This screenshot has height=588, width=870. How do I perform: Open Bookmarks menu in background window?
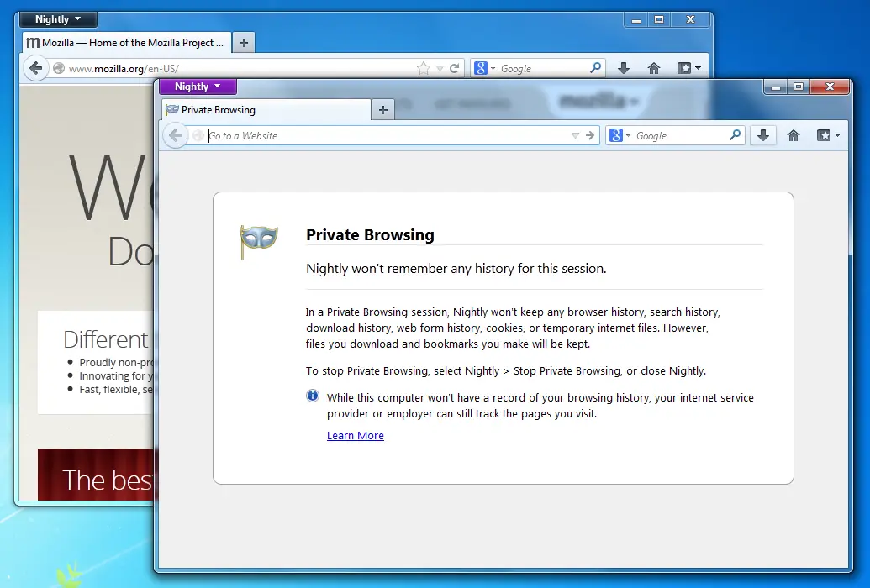pos(689,68)
